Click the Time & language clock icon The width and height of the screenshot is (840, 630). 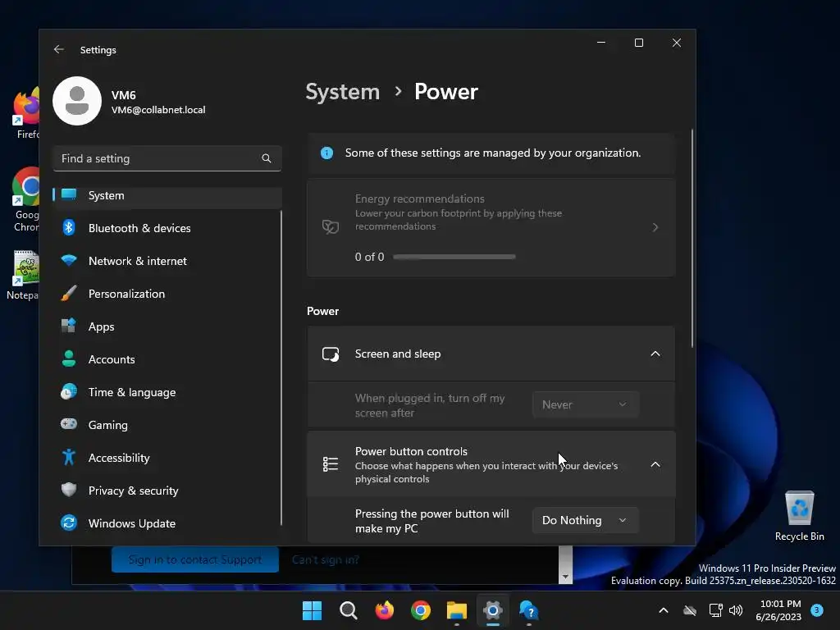point(69,391)
